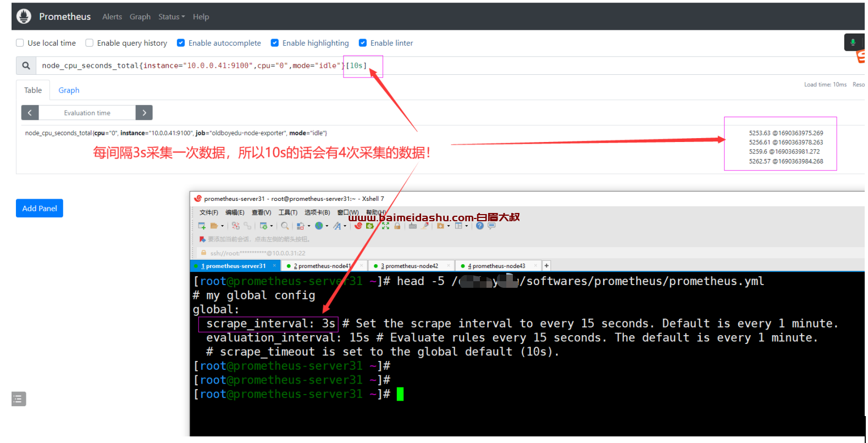Switch to prometheus-node41 session tab
Screen dimensions: 868x443
coord(323,266)
